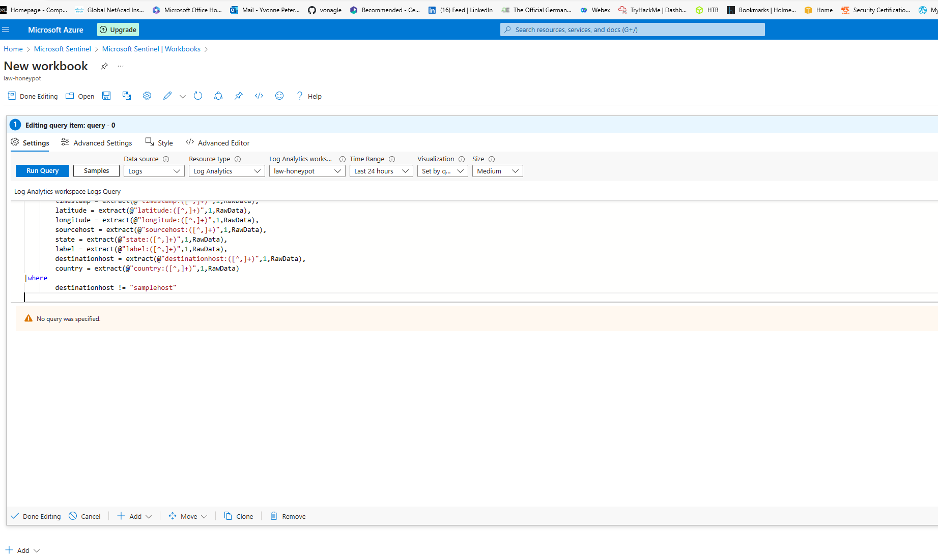The image size is (938, 560).
Task: Click the Size info icon
Action: pos(492,159)
